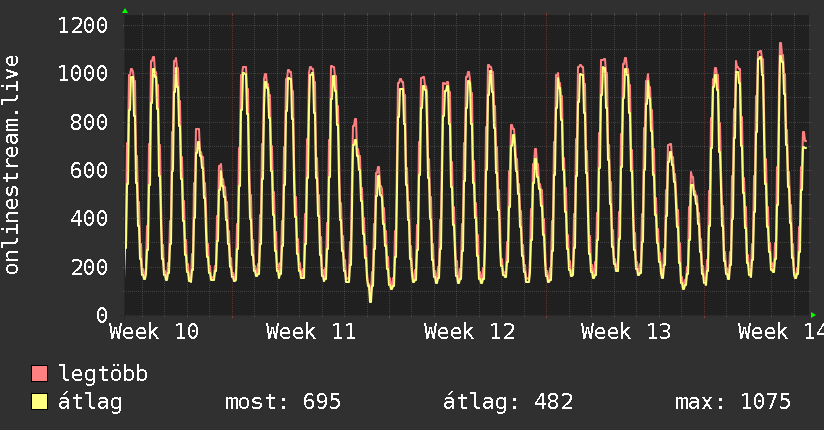824x430 pixels.
Task: Click the Week 10 axis label
Action: pos(154,331)
